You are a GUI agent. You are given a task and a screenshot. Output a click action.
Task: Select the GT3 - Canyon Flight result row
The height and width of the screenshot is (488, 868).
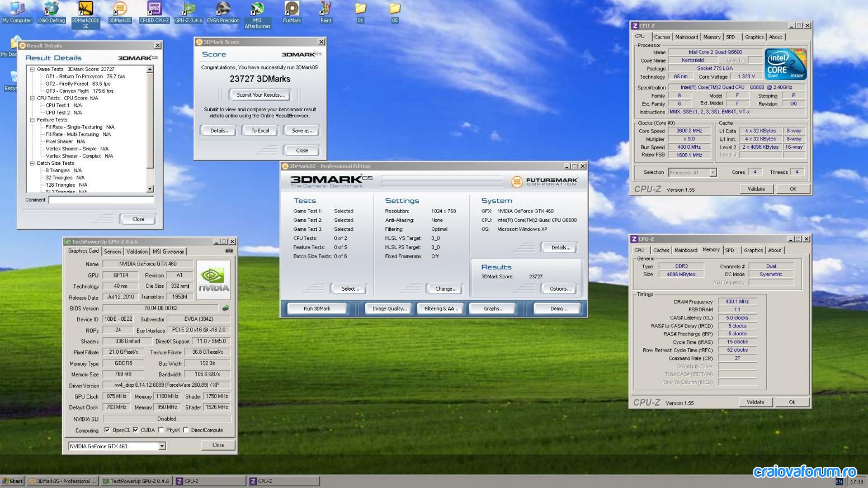79,91
